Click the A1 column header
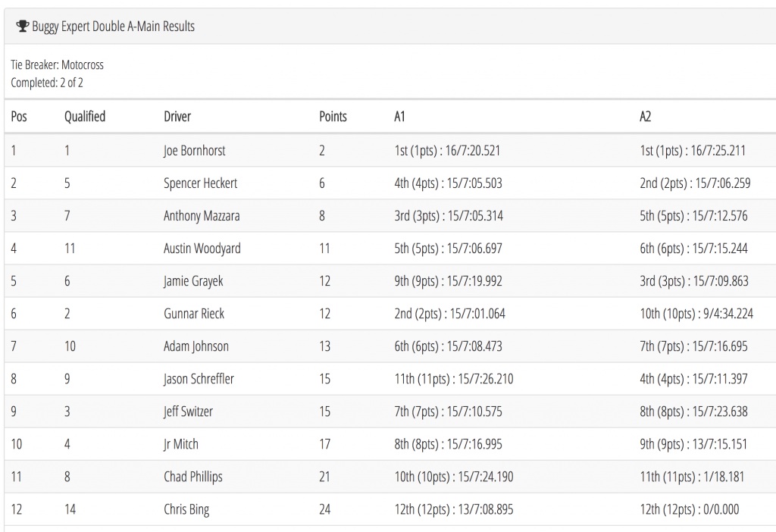This screenshot has height=532, width=776. tap(400, 117)
